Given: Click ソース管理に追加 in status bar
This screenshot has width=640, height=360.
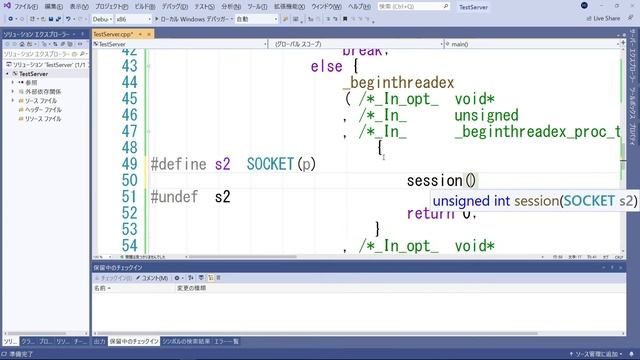Looking at the screenshot, I should [x=596, y=354].
